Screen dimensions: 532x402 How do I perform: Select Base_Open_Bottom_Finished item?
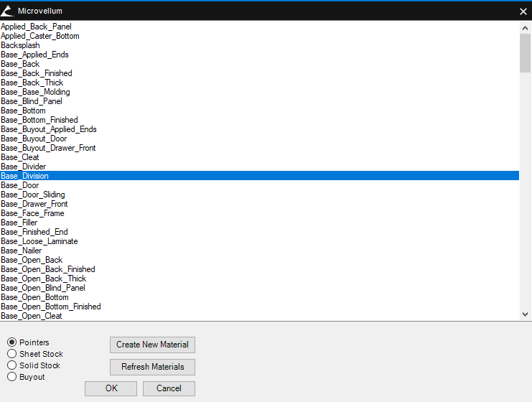coord(51,307)
